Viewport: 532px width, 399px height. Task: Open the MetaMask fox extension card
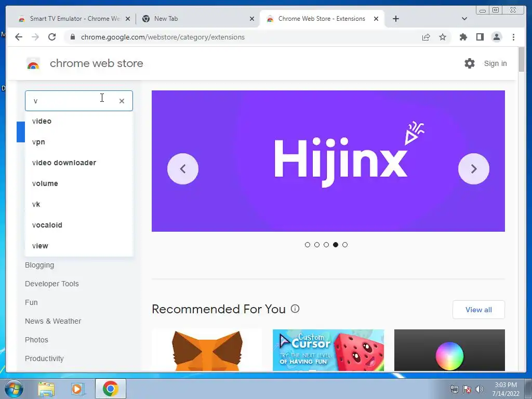pos(207,350)
